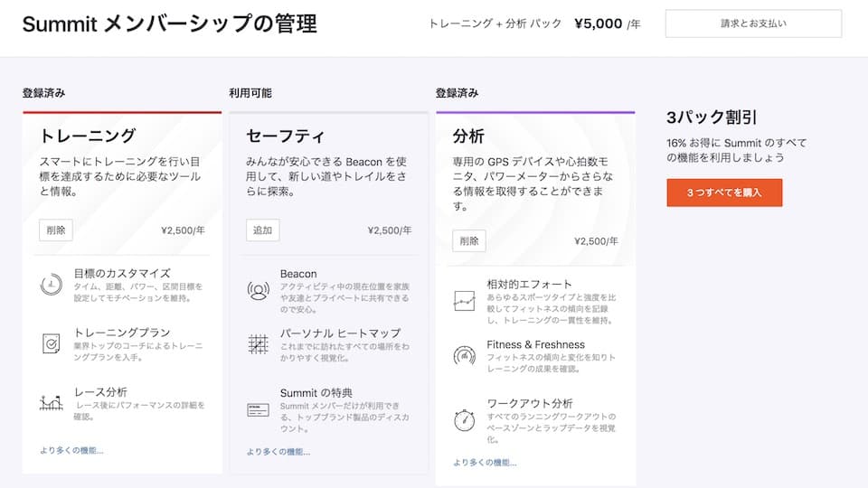The height and width of the screenshot is (488, 868).
Task: Open 請求とお支払い billing button
Action: (x=753, y=23)
